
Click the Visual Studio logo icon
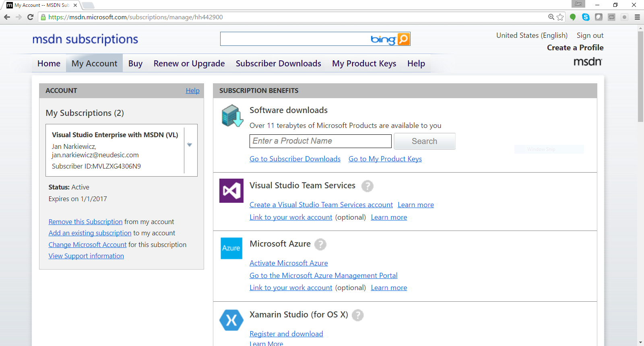[x=231, y=191]
